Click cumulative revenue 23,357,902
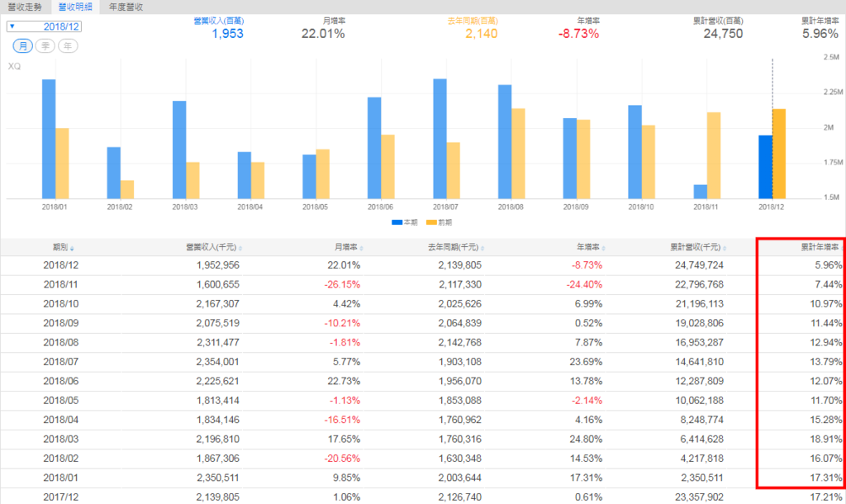Image resolution: width=846 pixels, height=504 pixels. pos(699,497)
